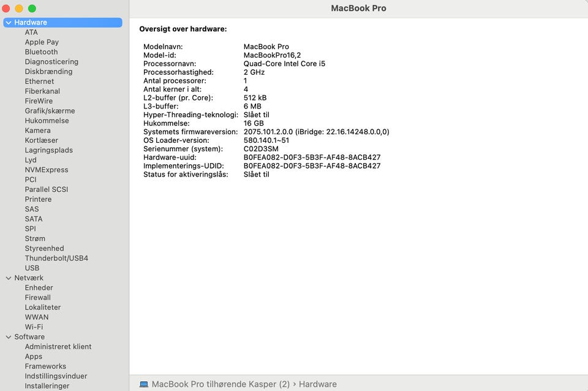The image size is (588, 391).
Task: Open NVMExpress entry
Action: tap(47, 170)
